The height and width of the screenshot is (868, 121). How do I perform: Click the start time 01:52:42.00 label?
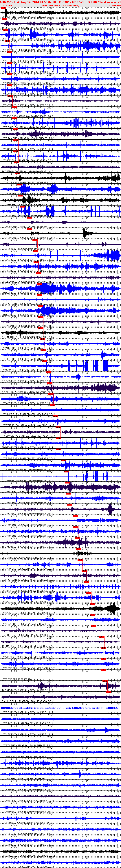point(6,5)
